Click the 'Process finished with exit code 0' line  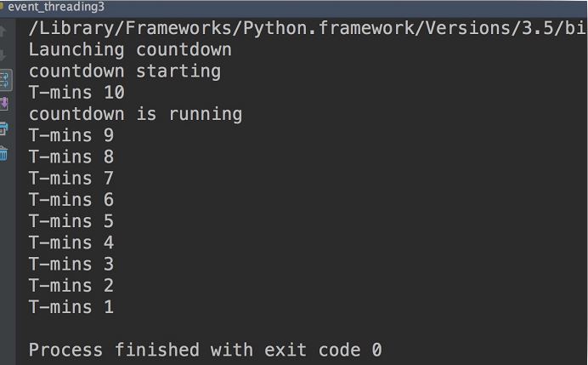(205, 350)
